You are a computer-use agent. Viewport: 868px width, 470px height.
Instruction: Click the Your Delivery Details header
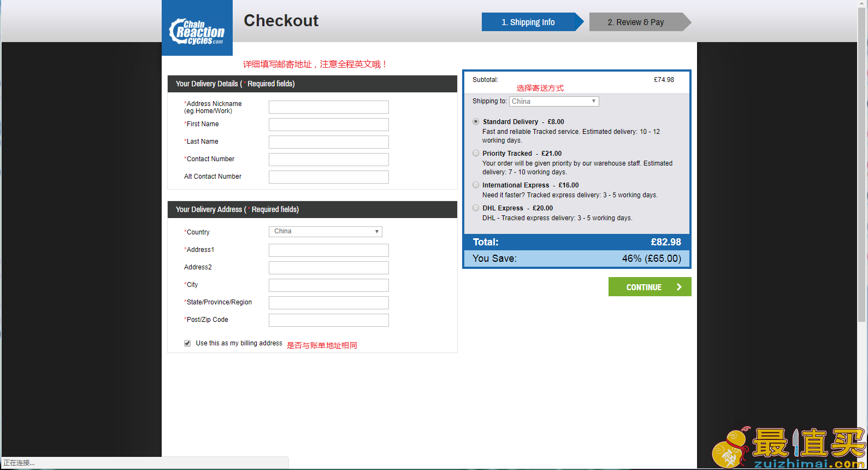(x=312, y=84)
